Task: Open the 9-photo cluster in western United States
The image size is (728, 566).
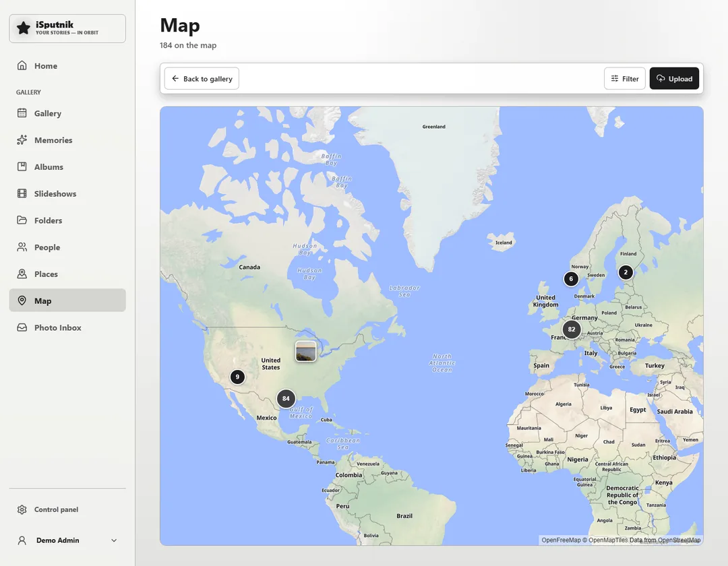Action: click(237, 377)
